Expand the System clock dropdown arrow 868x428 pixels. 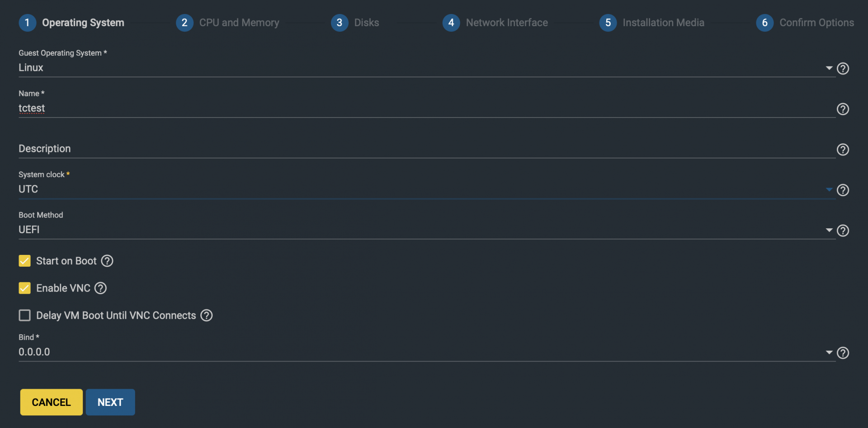coord(829,190)
